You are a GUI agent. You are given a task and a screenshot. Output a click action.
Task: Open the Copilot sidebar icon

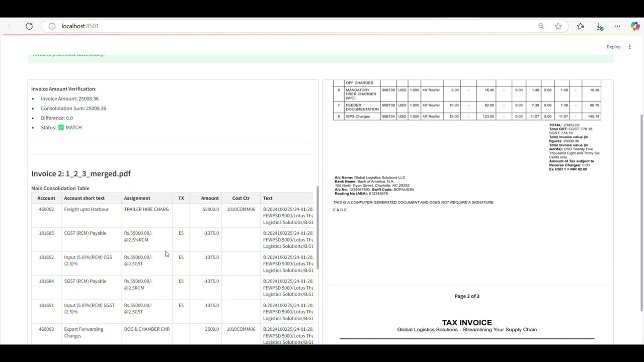click(635, 26)
